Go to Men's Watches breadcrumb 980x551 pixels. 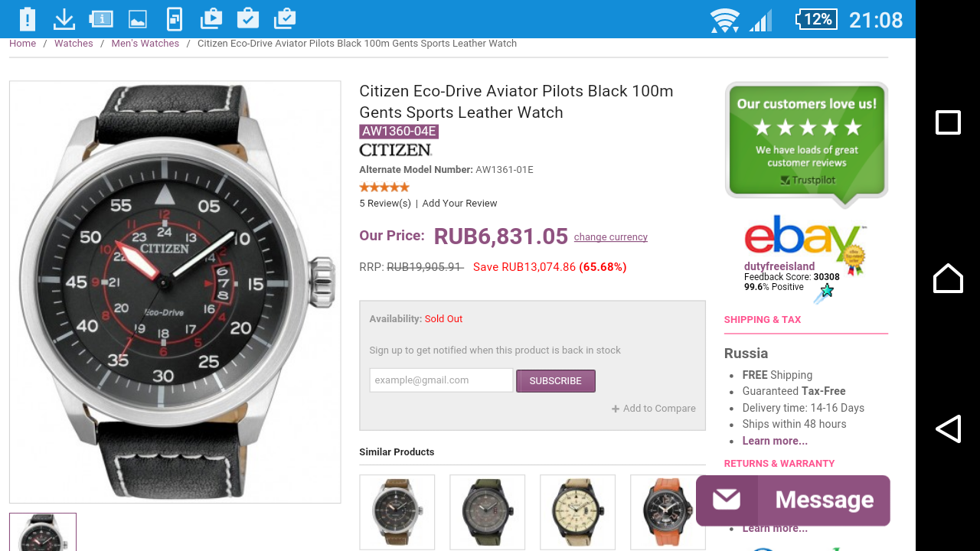pyautogui.click(x=145, y=44)
